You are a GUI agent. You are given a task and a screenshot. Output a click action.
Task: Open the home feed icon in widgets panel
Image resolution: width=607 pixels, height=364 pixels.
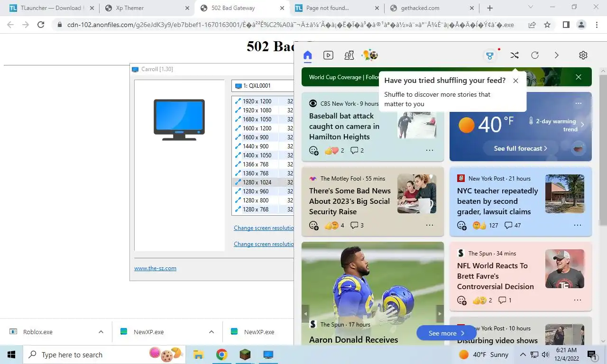(x=308, y=55)
